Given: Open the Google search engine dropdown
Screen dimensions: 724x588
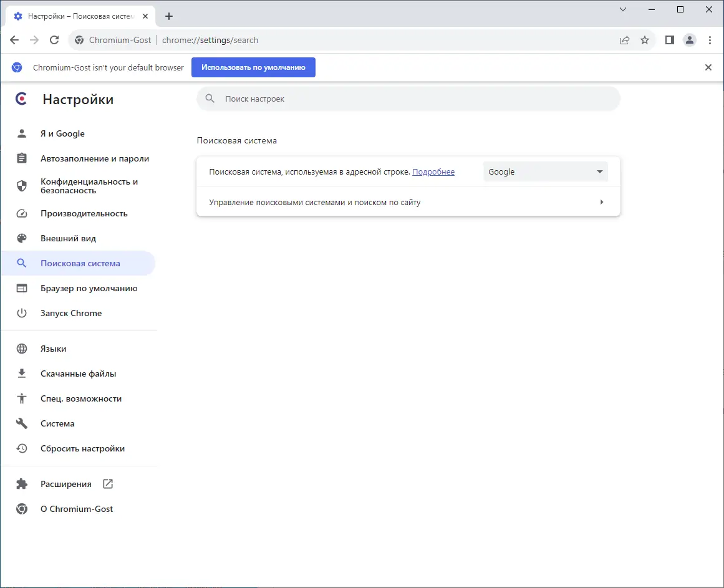Looking at the screenshot, I should [x=545, y=171].
